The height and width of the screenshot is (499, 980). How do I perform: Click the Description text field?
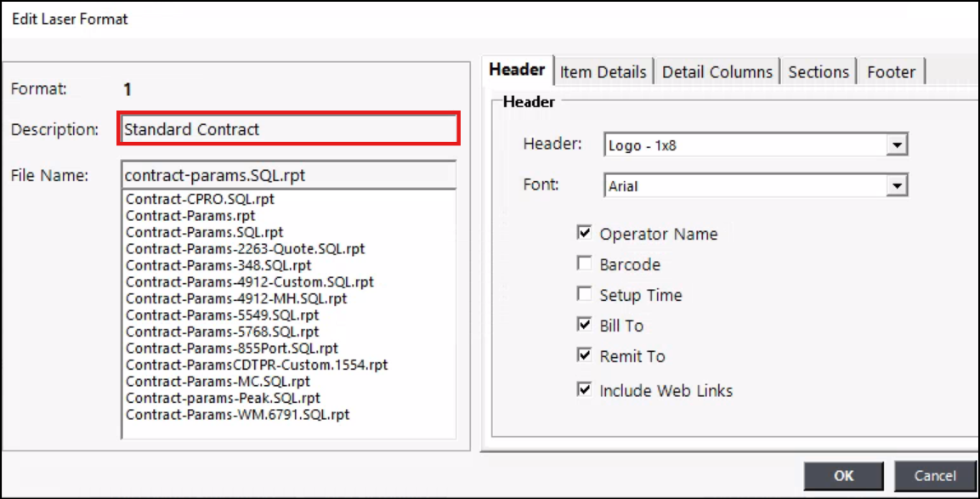pyautogui.click(x=289, y=129)
